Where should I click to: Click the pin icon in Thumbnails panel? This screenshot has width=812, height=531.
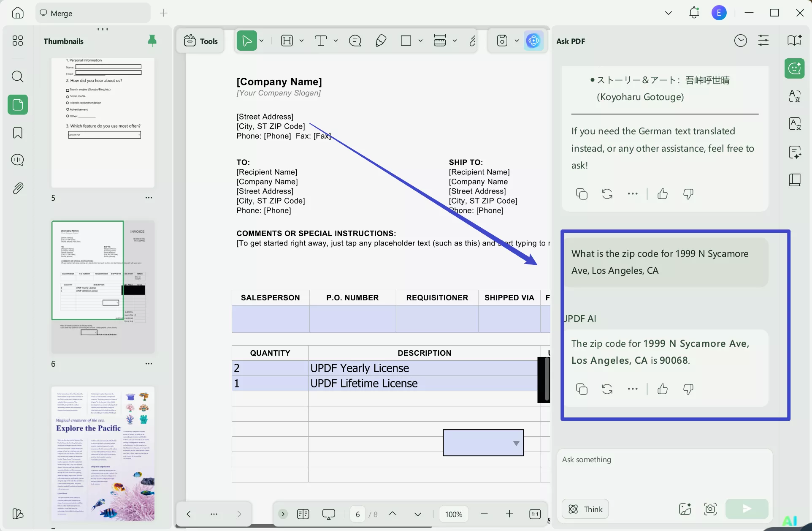(x=152, y=41)
